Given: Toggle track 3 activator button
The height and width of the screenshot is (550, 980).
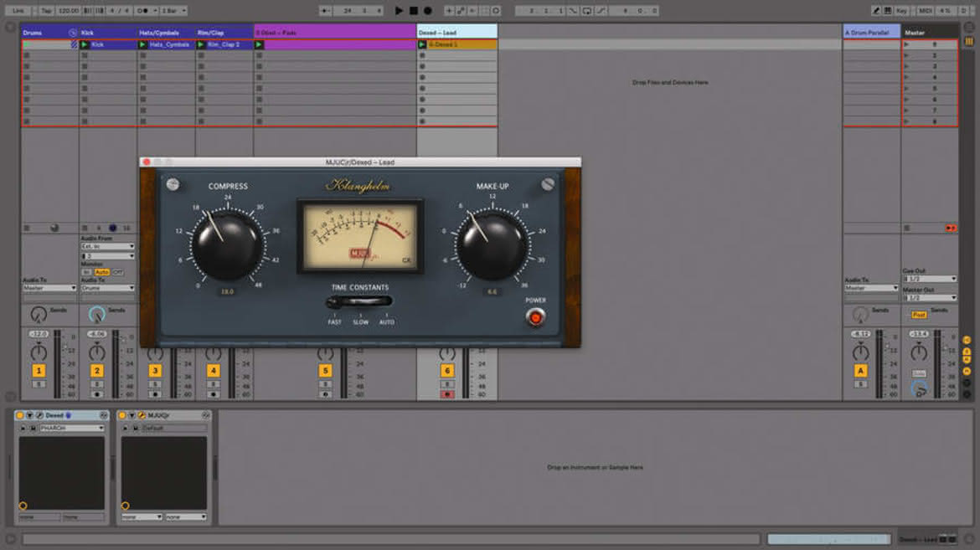Looking at the screenshot, I should (155, 371).
